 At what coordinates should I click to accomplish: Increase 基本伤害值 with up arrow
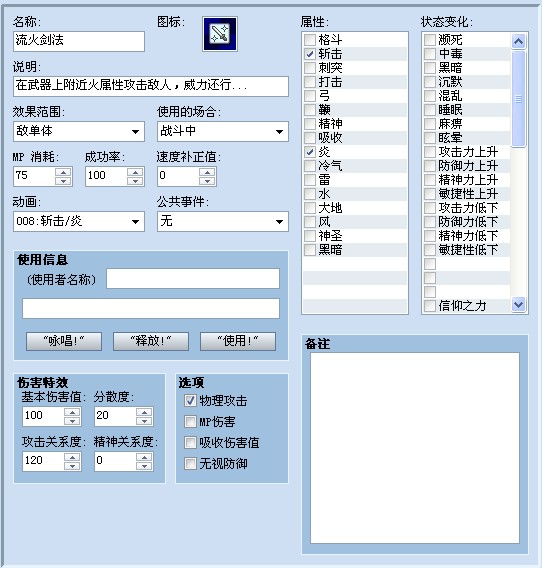[x=72, y=412]
